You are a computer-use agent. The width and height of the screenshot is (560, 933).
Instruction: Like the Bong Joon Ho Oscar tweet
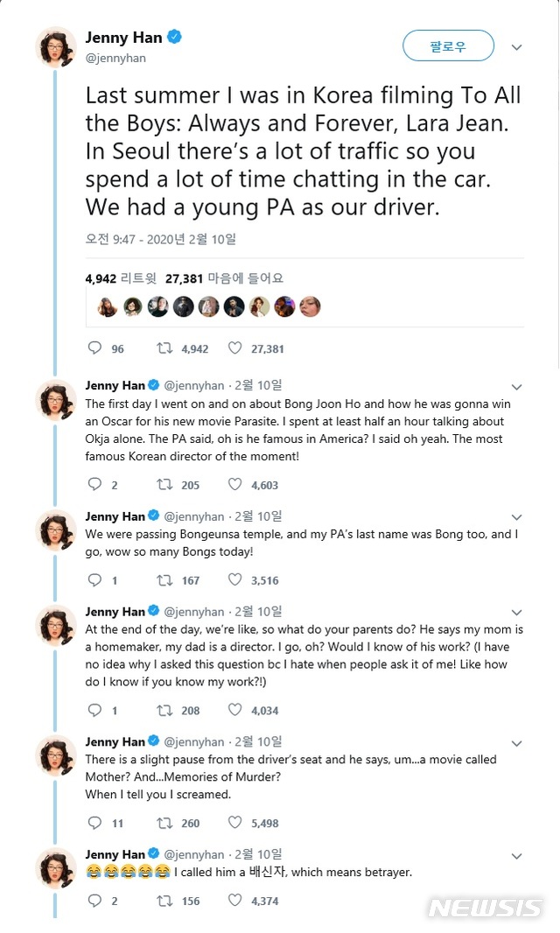coord(234,485)
